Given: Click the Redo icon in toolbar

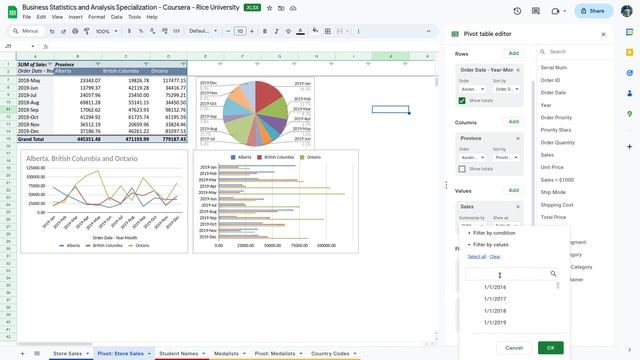Looking at the screenshot, I should pyautogui.click(x=63, y=31).
